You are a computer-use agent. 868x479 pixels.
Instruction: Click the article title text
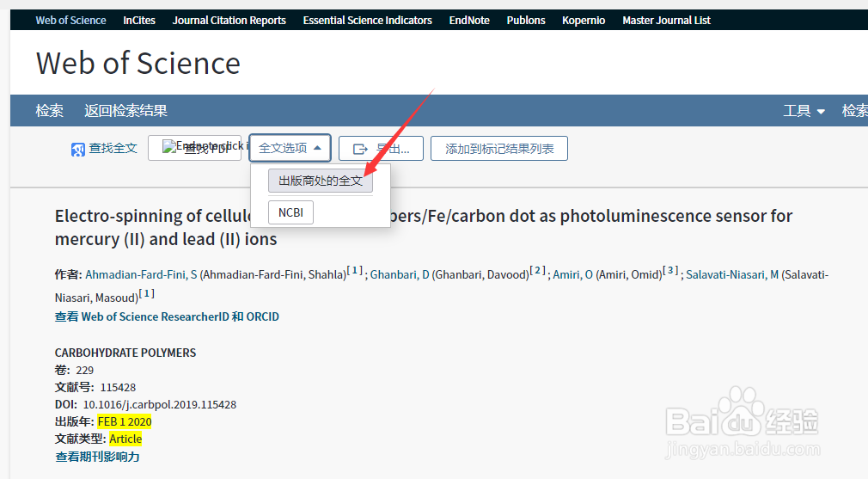pos(424,227)
